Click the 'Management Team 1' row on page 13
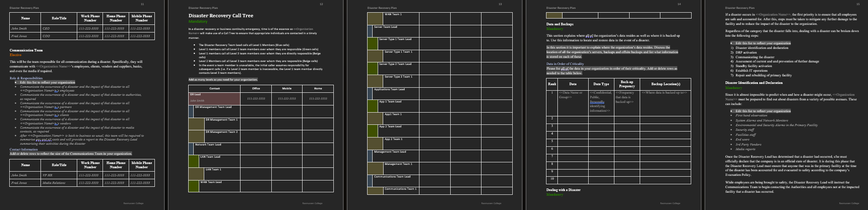 [440, 168]
